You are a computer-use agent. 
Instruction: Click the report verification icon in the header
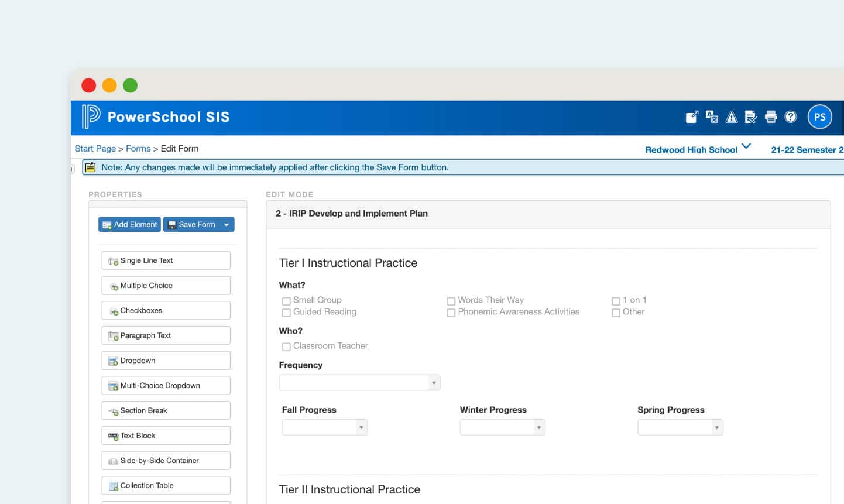click(751, 116)
